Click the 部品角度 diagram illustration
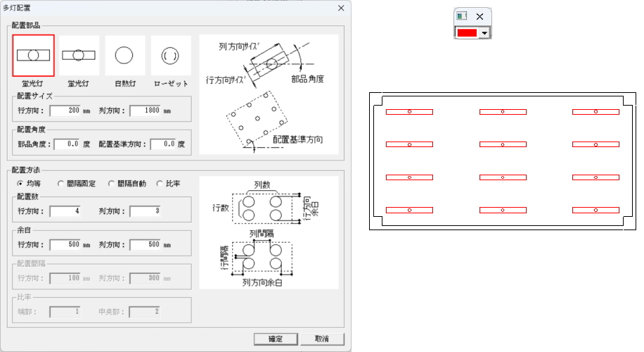This screenshot has height=352, width=644. [269, 94]
